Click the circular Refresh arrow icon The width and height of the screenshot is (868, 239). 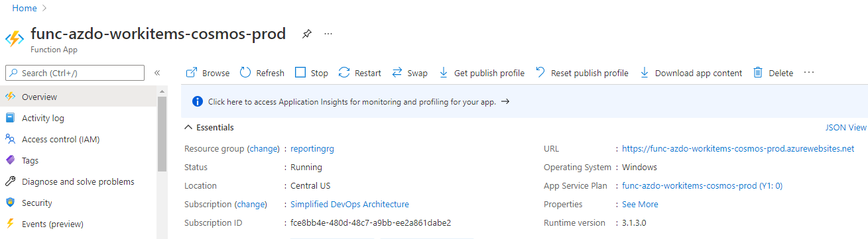(245, 73)
